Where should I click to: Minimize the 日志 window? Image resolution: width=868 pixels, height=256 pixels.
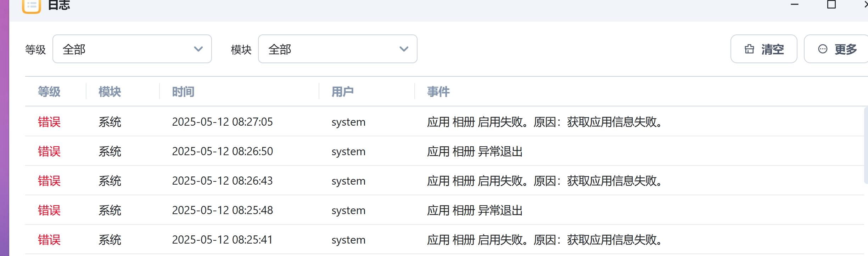[795, 5]
